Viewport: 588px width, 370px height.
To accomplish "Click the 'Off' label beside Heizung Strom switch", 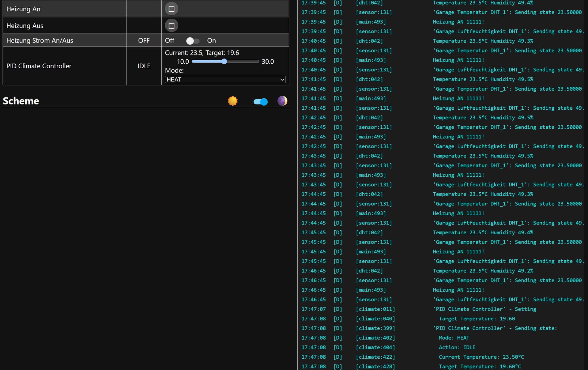I will (169, 40).
